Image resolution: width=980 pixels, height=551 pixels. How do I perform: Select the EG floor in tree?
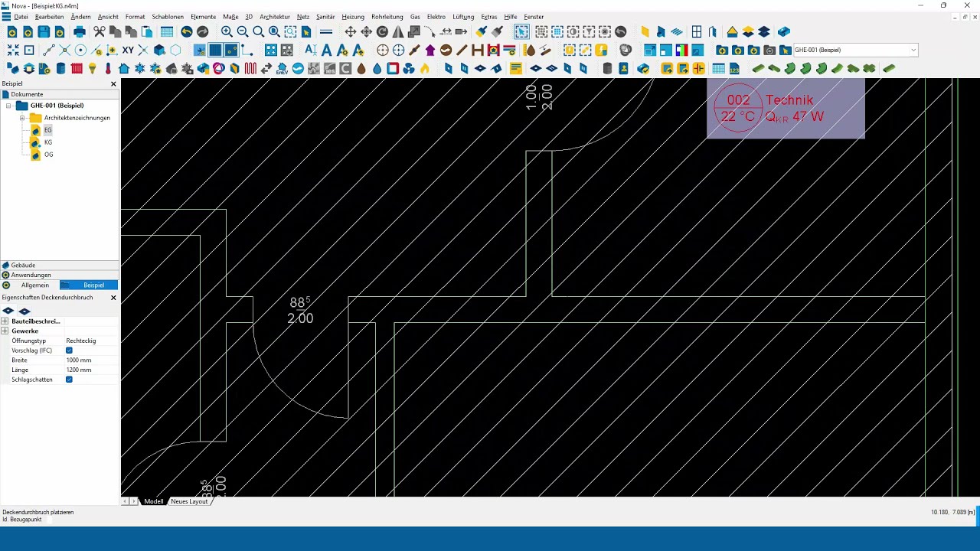[47, 130]
